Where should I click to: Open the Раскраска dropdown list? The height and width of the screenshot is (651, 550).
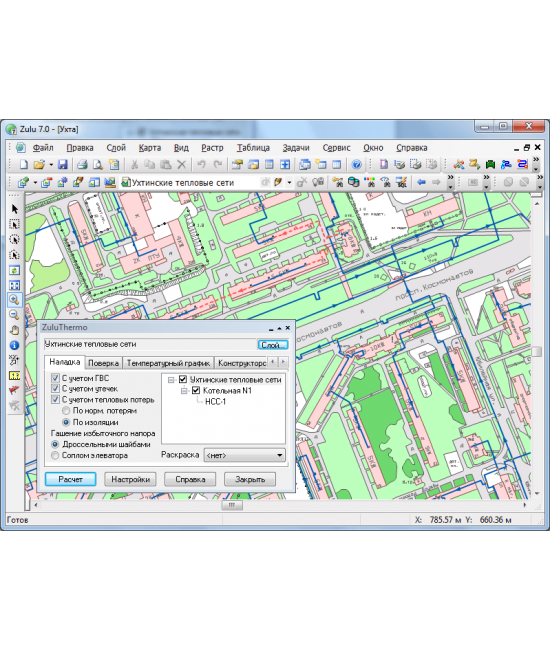coord(244,455)
